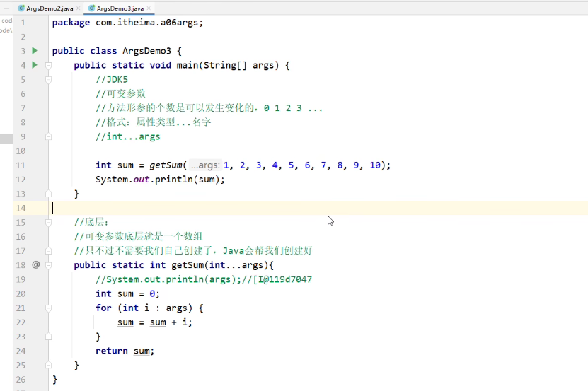Switch to the ArgsDemo2.java tab

point(50,8)
